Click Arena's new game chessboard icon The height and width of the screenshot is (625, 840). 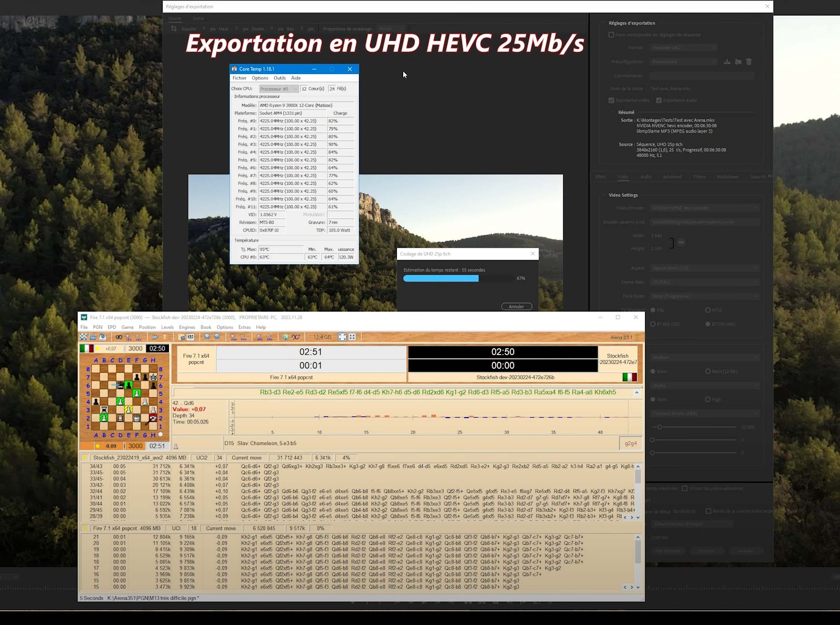coord(83,337)
